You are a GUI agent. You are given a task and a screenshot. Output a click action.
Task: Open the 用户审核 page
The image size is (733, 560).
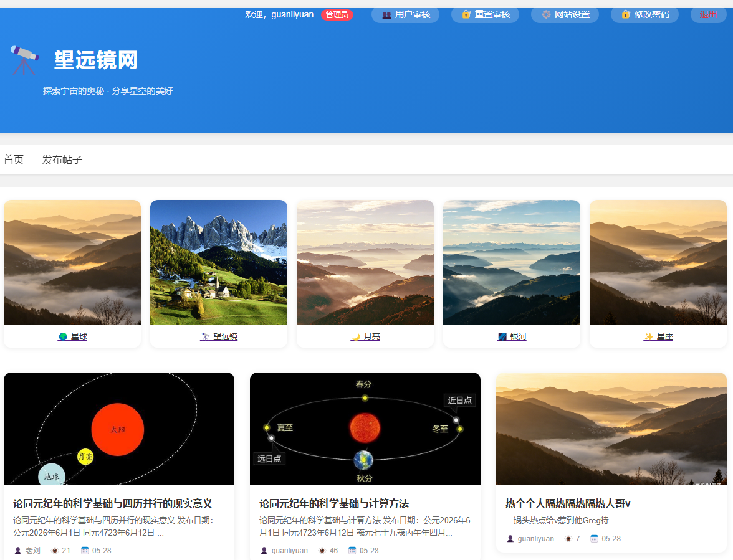(405, 14)
